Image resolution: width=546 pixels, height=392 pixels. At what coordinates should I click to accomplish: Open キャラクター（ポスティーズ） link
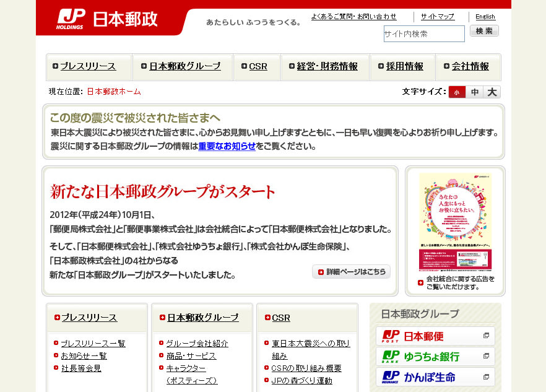point(192,374)
